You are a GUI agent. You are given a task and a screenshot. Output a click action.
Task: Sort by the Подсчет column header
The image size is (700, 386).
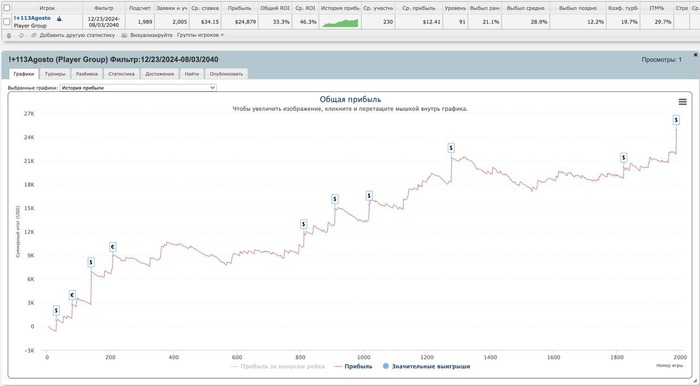tap(140, 8)
